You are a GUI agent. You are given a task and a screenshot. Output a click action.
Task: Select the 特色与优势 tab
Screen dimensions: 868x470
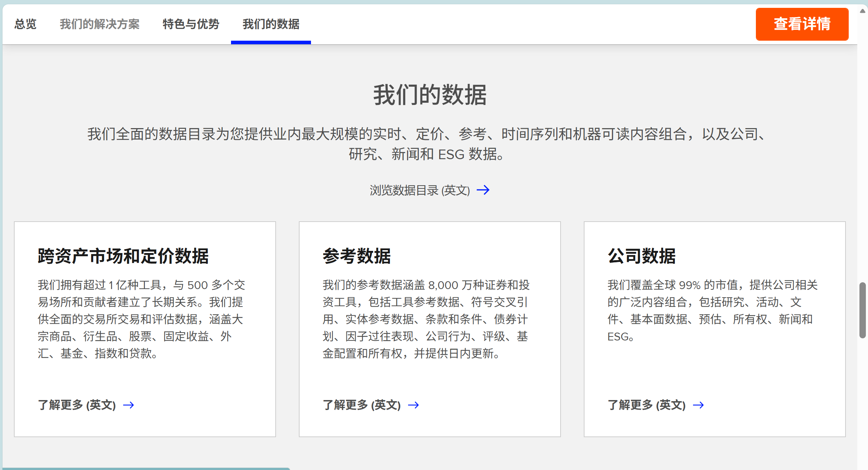pyautogui.click(x=190, y=24)
